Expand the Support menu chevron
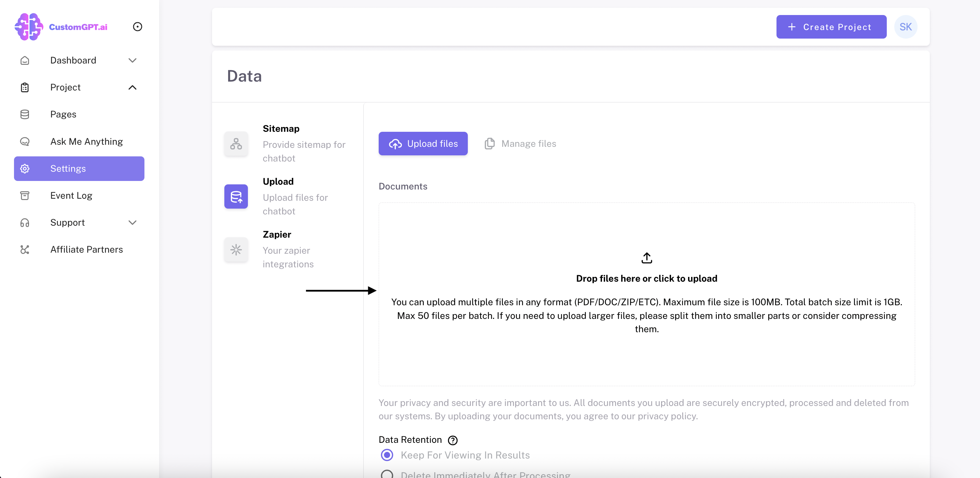 (x=132, y=223)
